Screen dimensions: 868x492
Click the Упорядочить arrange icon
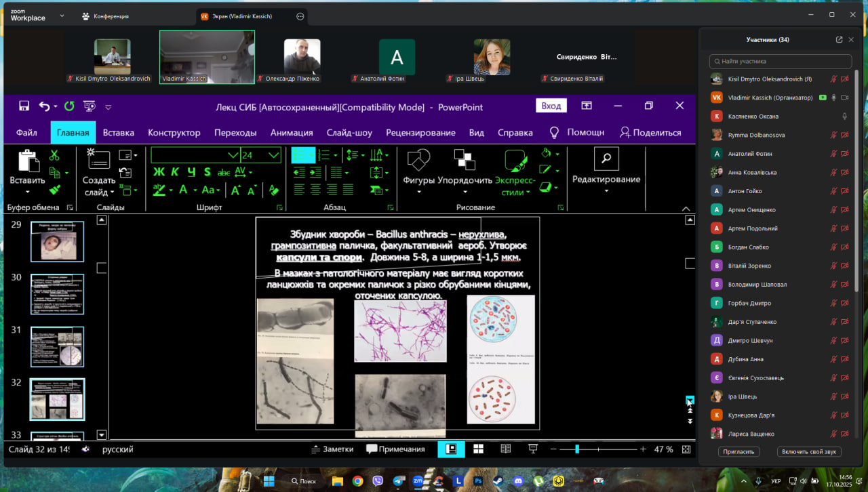click(465, 161)
